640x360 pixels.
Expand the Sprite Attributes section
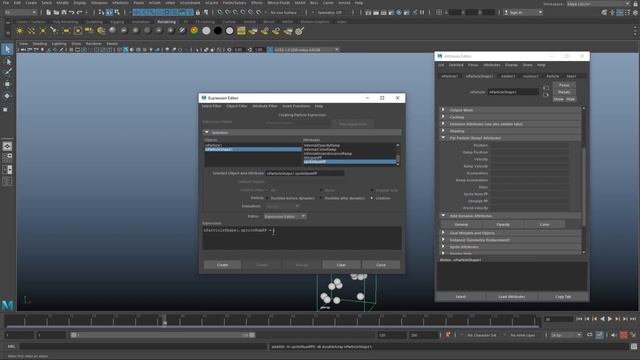[x=443, y=247]
